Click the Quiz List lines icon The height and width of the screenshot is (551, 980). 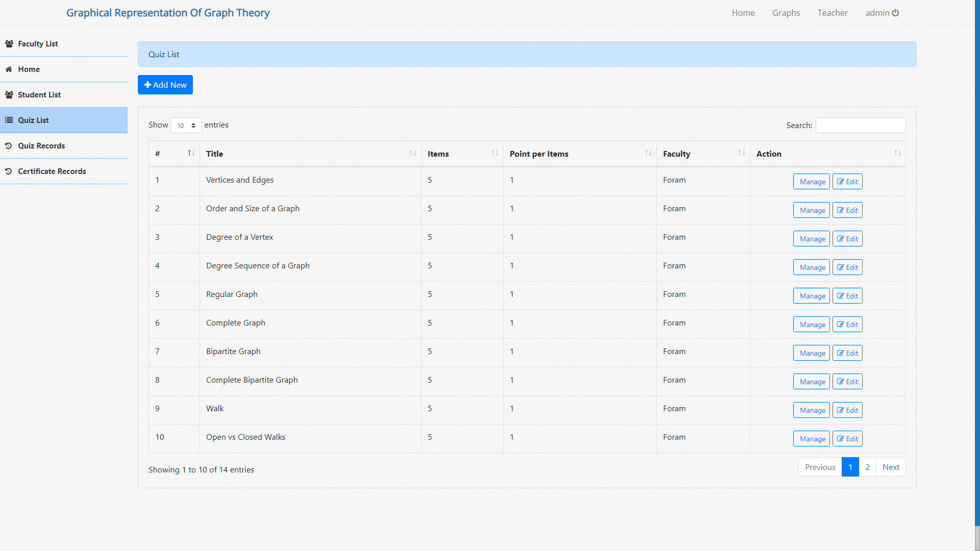(x=9, y=120)
